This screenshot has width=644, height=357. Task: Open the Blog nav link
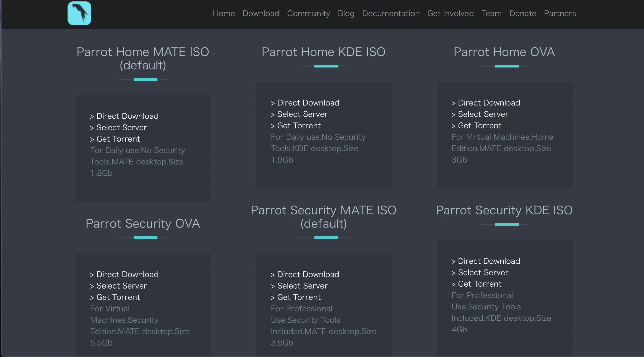[346, 13]
